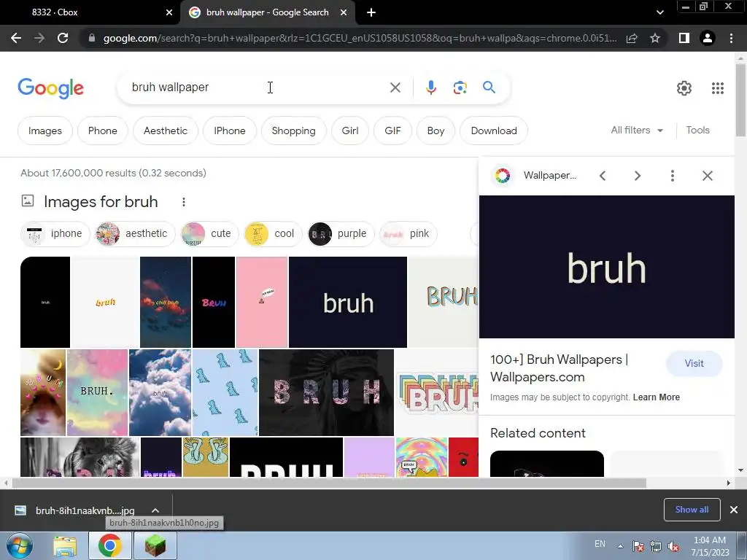Viewport: 747px width, 560px height.
Task: Switch to the 8332 Cbox tab
Action: coord(90,12)
